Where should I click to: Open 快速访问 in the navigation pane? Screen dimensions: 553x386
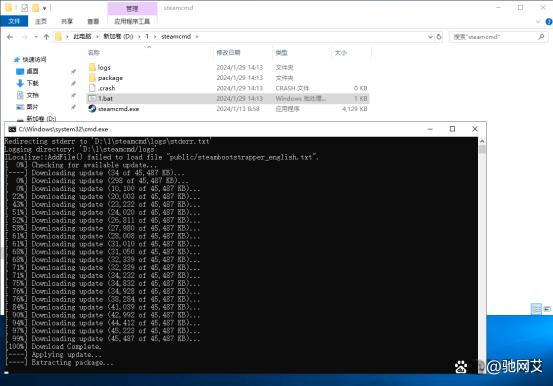click(x=34, y=59)
